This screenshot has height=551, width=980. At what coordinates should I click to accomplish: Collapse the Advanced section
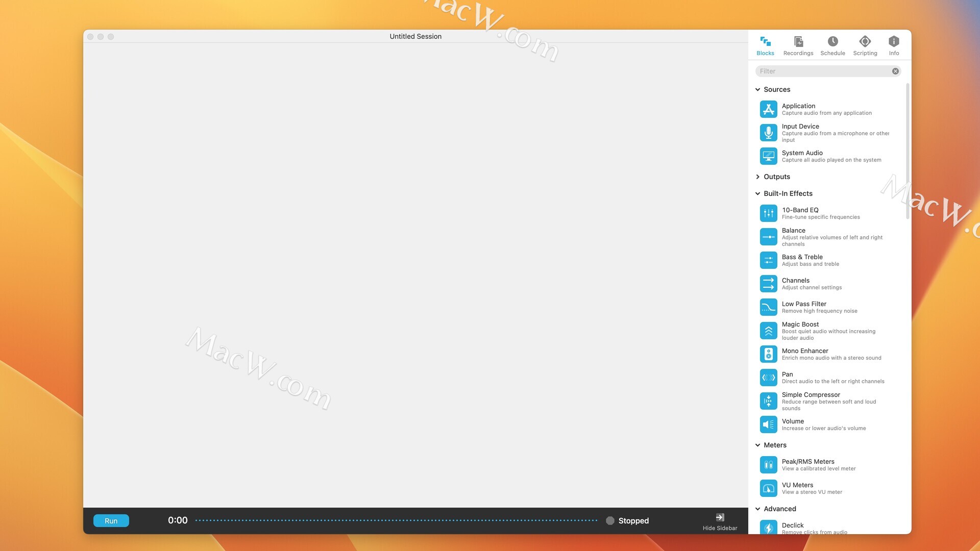tap(757, 509)
